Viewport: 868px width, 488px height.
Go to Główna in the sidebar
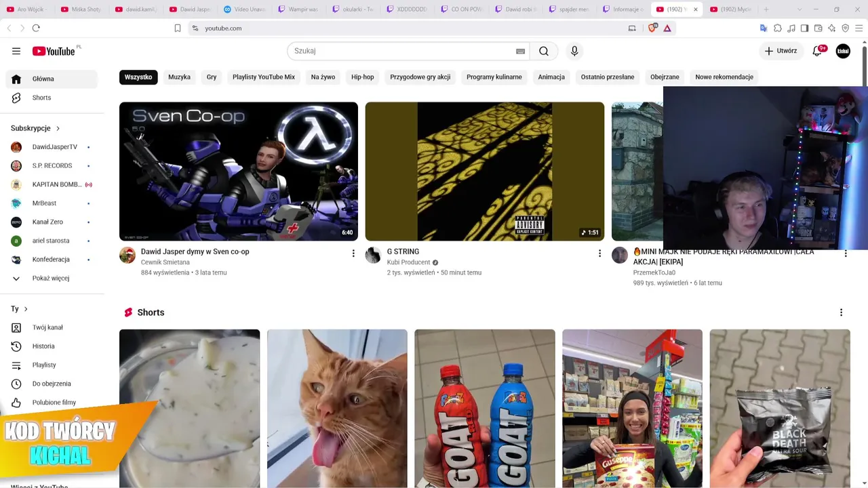click(52, 79)
